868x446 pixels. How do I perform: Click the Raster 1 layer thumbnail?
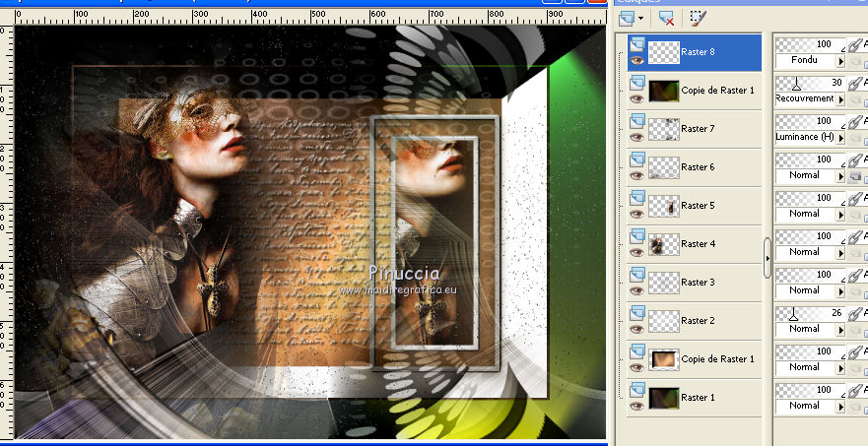click(x=664, y=398)
